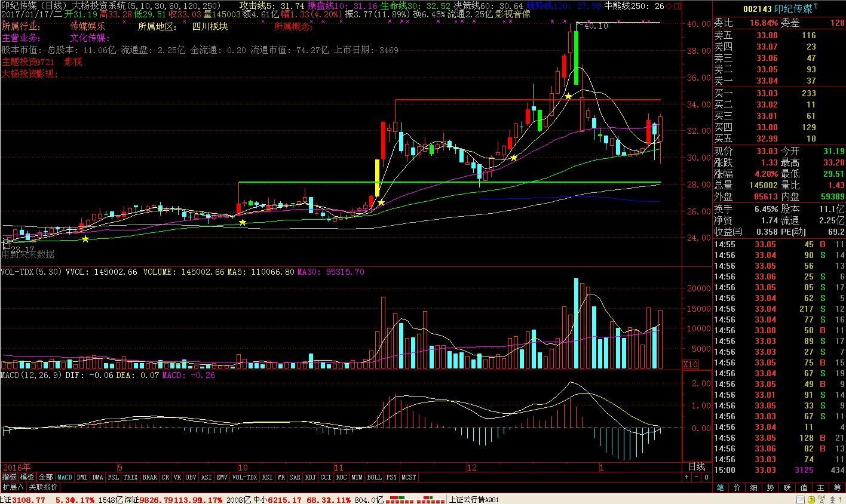
Task: Click the MACD(12,26,9) indicator label
Action: point(31,375)
